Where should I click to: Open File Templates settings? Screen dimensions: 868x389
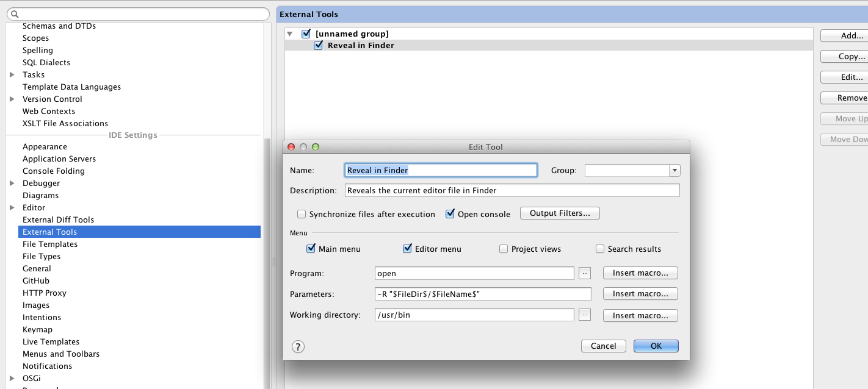(50, 244)
